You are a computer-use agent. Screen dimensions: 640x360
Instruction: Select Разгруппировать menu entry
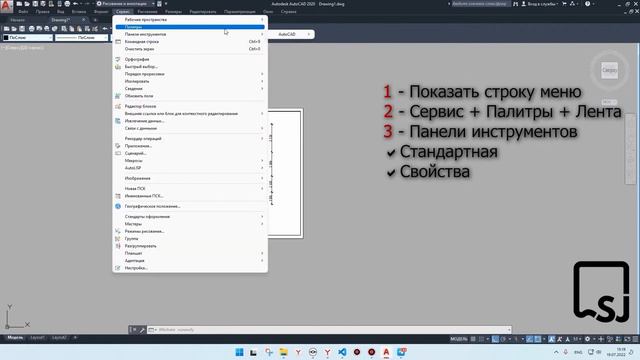(x=190, y=246)
